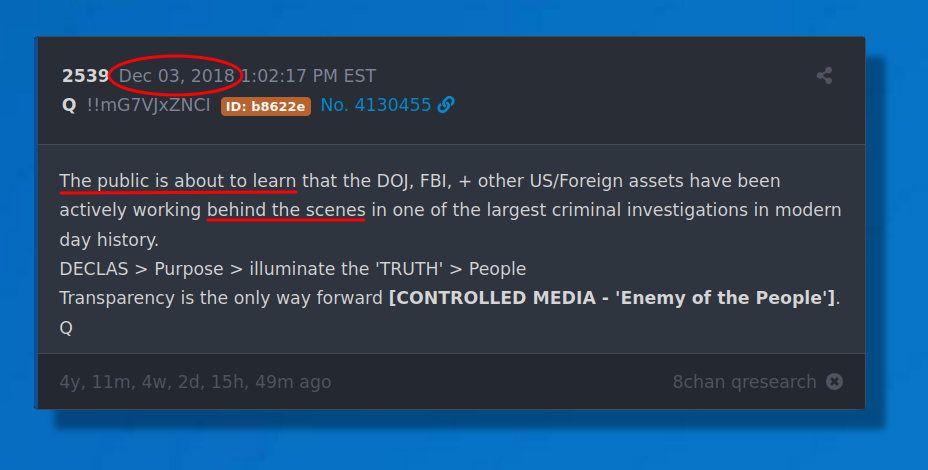The image size is (928, 470).
Task: Click the underlined phrase "The public is about to learn"
Action: point(178,181)
